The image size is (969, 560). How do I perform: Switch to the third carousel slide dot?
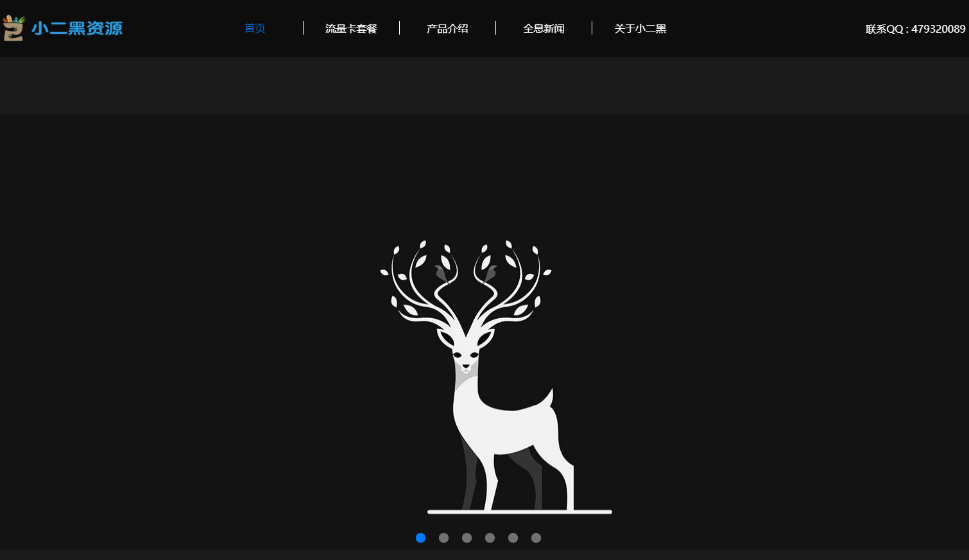tap(467, 538)
